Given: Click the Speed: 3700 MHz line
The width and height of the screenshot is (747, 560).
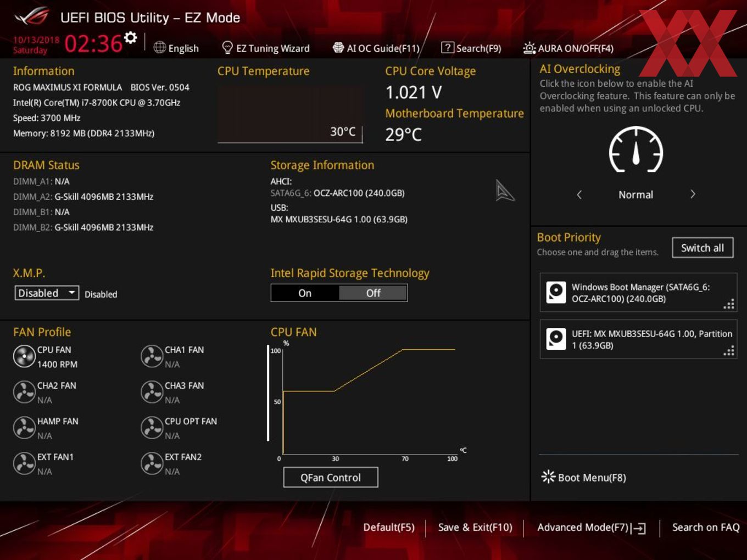Looking at the screenshot, I should point(47,118).
